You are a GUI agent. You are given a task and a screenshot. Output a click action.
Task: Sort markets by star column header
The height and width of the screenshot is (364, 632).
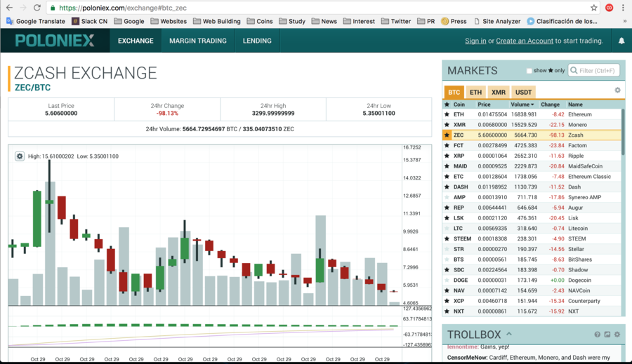[x=447, y=105]
